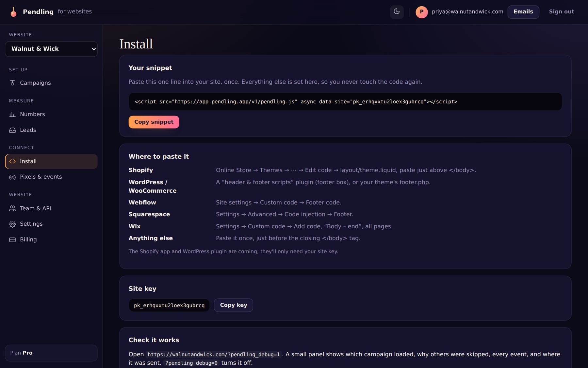Open the Numbers page
This screenshot has height=368, width=588.
pyautogui.click(x=51, y=114)
